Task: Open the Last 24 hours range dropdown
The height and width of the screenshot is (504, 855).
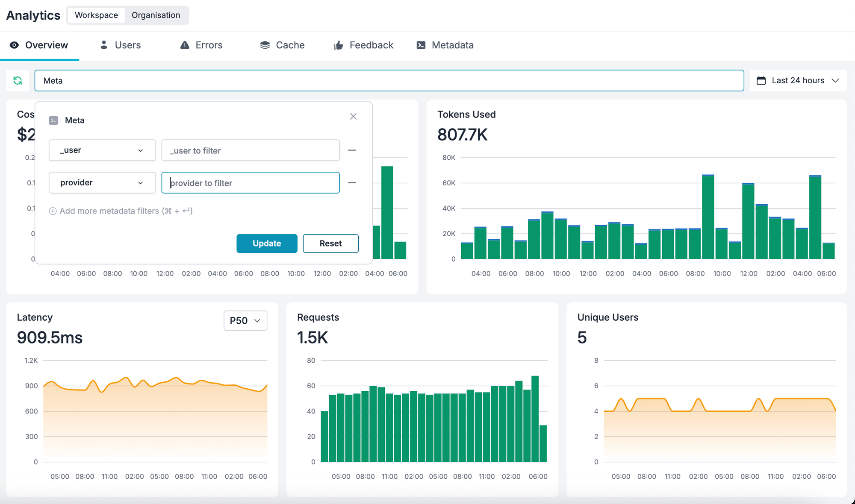Action: click(x=798, y=80)
